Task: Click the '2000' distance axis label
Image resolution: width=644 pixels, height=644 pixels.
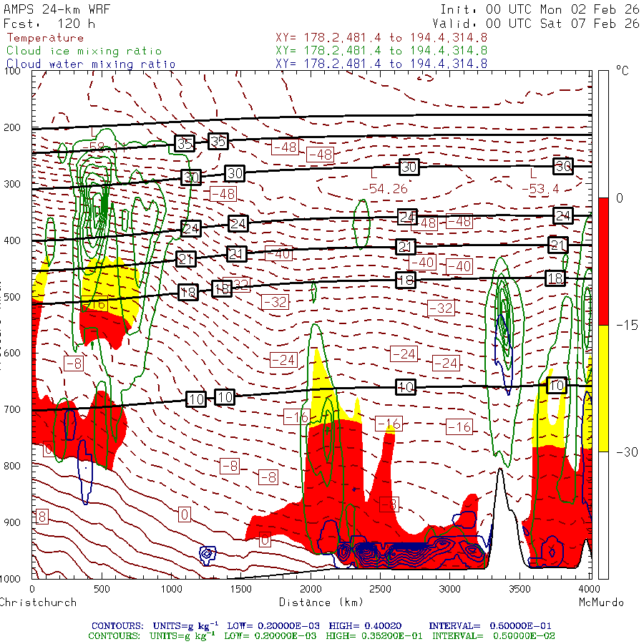Action: (311, 589)
